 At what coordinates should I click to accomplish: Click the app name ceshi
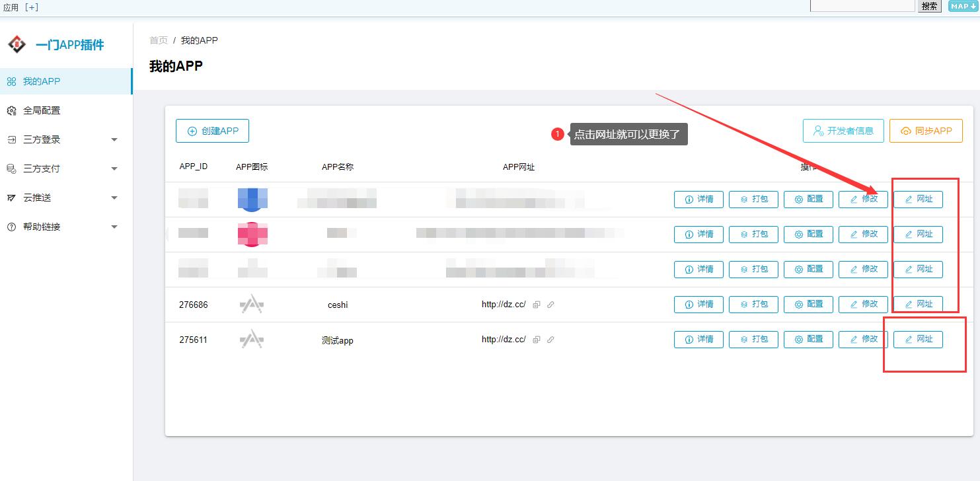338,305
